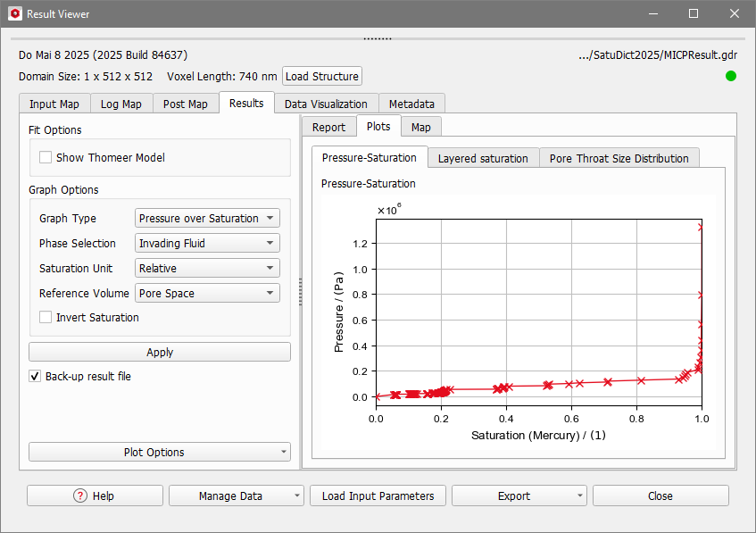Open the Phase Selection dropdown
The image size is (756, 533).
[x=207, y=243]
